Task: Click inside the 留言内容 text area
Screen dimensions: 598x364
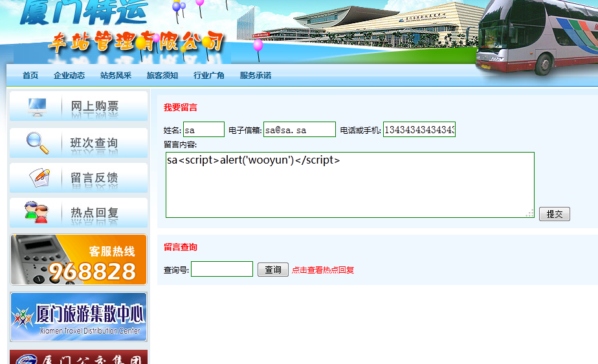Action: 350,185
